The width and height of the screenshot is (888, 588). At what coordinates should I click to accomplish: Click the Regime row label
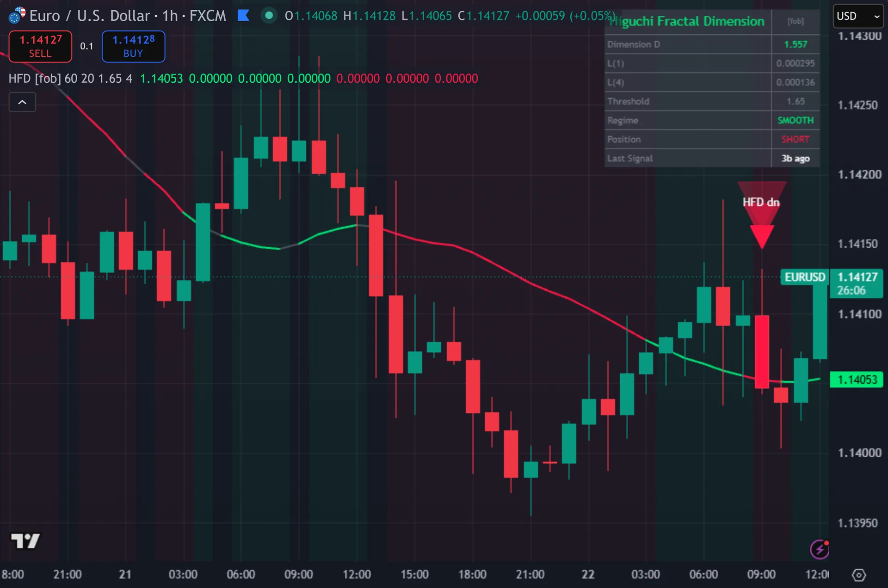coord(623,120)
